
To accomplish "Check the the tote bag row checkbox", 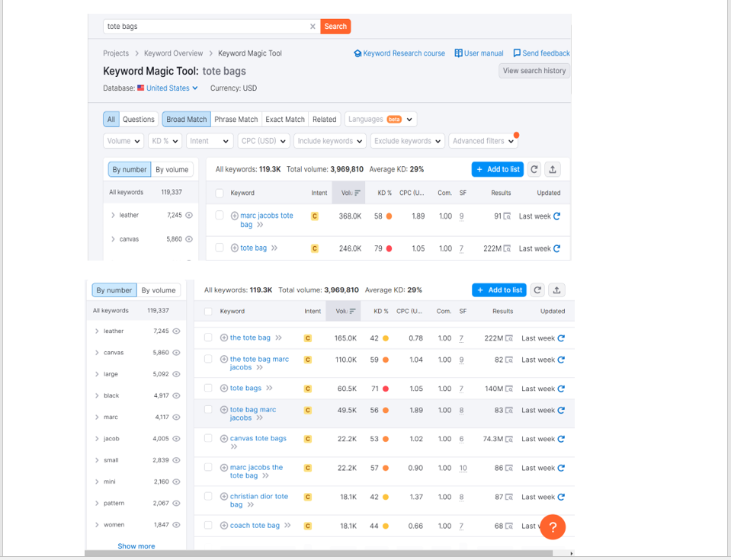I will click(x=208, y=338).
